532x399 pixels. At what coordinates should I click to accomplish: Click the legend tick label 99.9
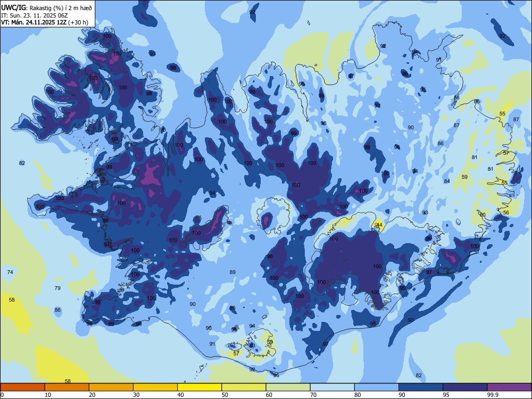click(493, 395)
